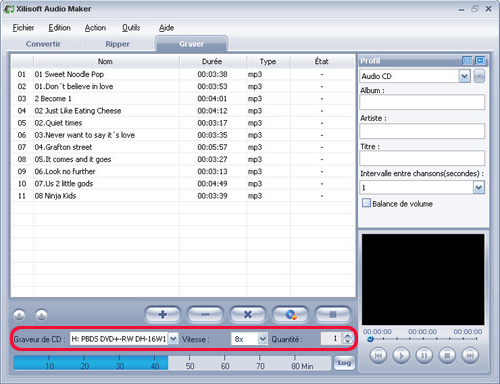This screenshot has width=500, height=384.
Task: Start burning with the disc button
Action: tap(290, 314)
